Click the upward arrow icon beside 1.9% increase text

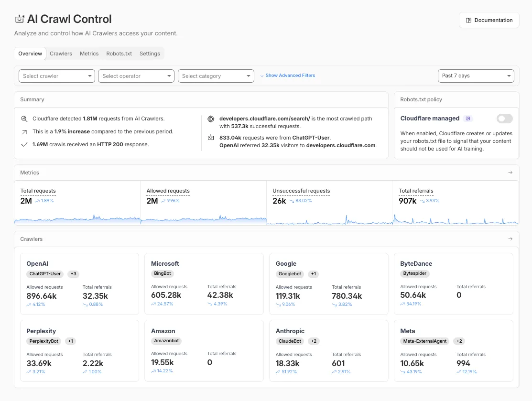[x=24, y=131]
